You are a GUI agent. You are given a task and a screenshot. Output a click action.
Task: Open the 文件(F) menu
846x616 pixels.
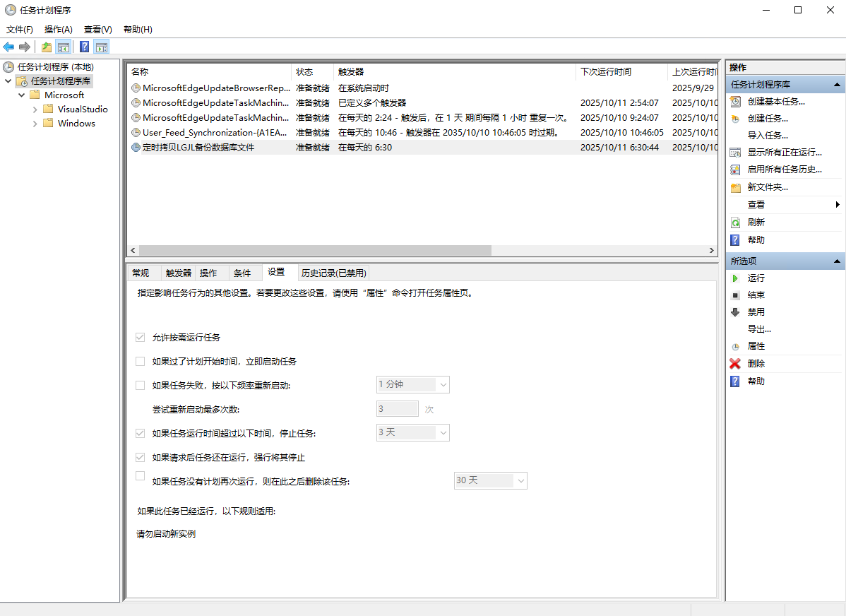tap(20, 30)
